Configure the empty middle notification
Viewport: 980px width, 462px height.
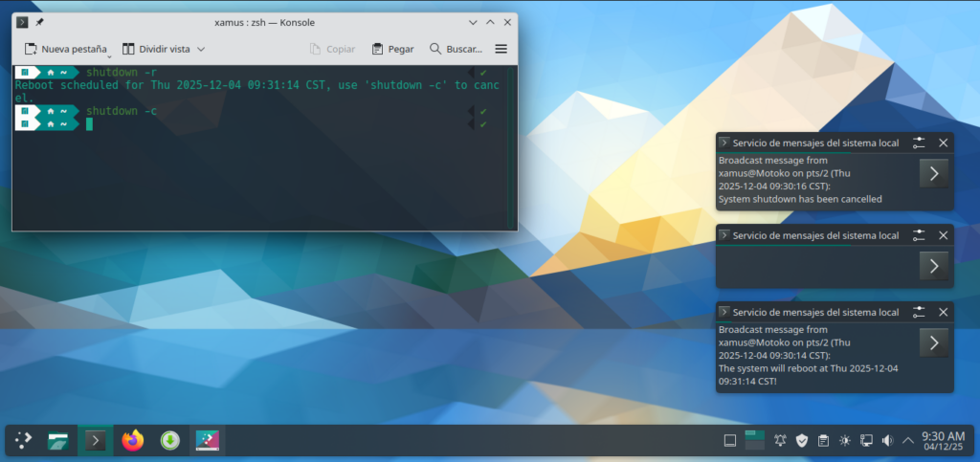pos(918,235)
